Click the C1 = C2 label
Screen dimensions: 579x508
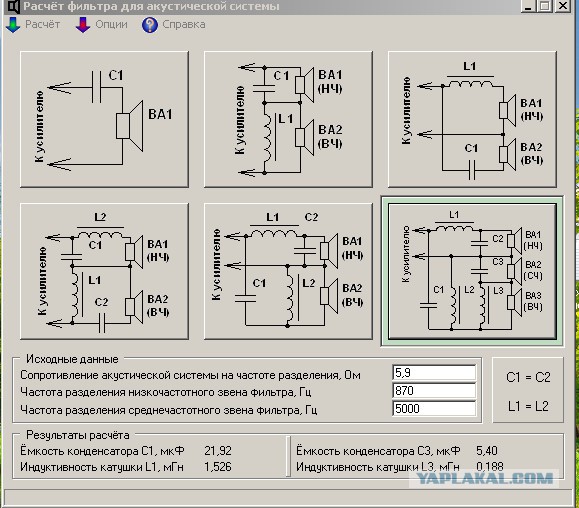point(528,377)
